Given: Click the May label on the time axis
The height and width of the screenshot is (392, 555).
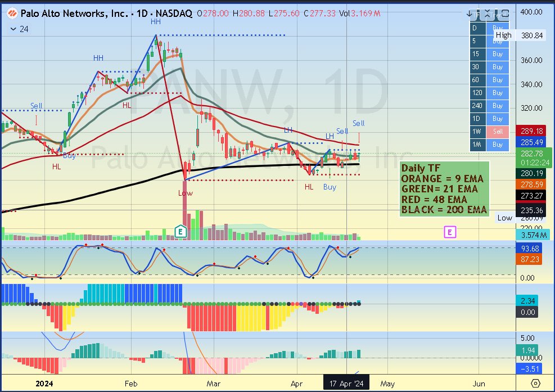Looking at the screenshot, I should coord(387,384).
